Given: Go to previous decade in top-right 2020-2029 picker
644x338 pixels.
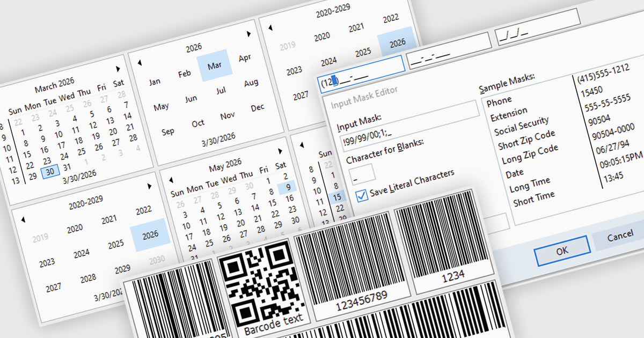Looking at the screenshot, I should click(x=270, y=27).
